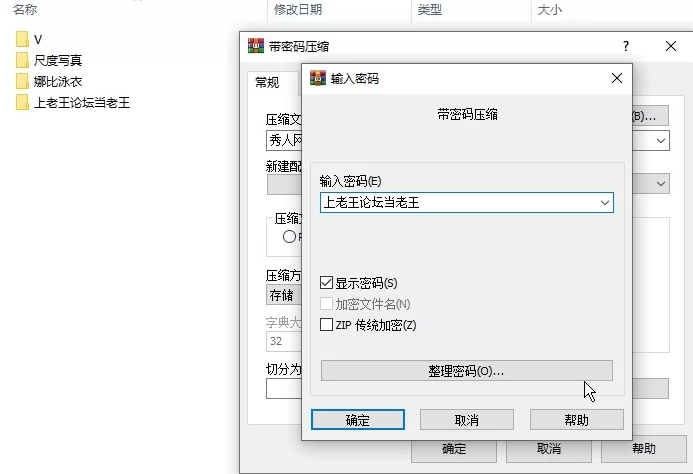Viewport: 693px width, 474px height.
Task: Sort files by 名称 column header
Action: click(25, 9)
